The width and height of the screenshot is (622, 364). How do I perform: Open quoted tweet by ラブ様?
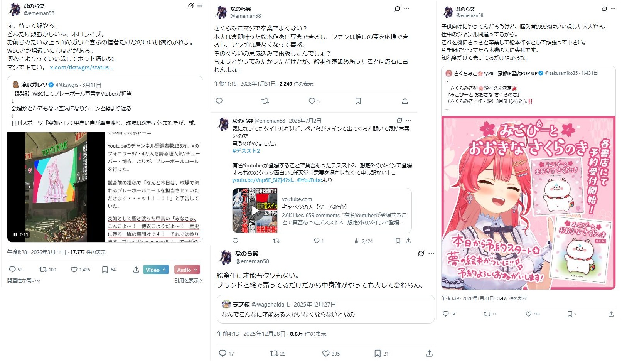[326, 309]
